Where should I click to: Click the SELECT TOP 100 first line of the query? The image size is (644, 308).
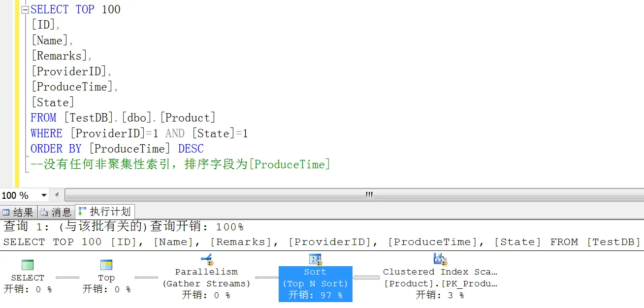tap(75, 10)
